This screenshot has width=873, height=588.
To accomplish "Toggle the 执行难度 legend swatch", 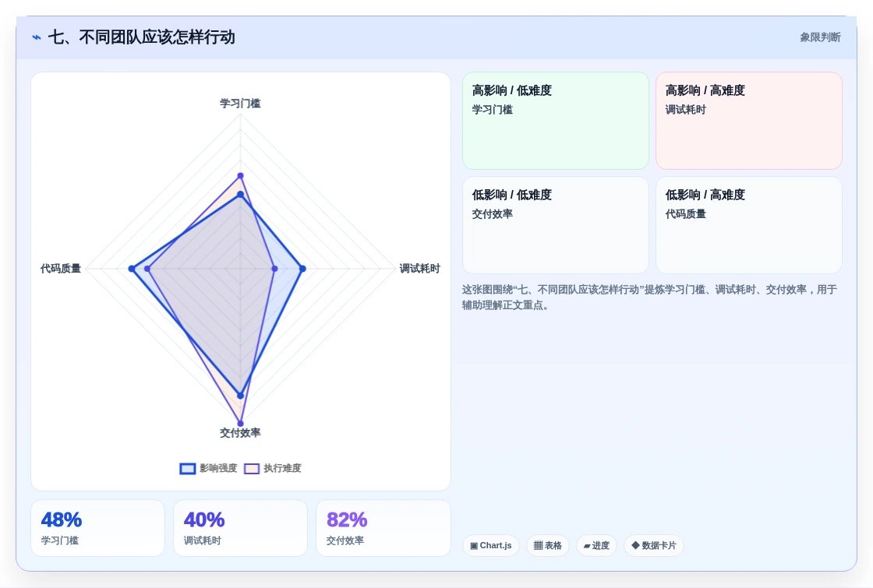I will (x=252, y=468).
